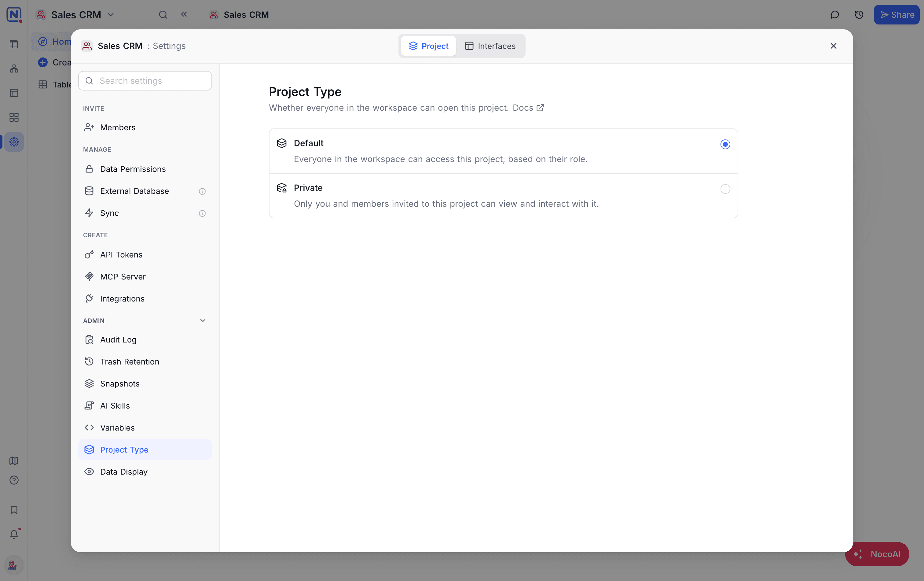Image resolution: width=924 pixels, height=581 pixels.
Task: Open Trash Retention settings
Action: coord(145,361)
